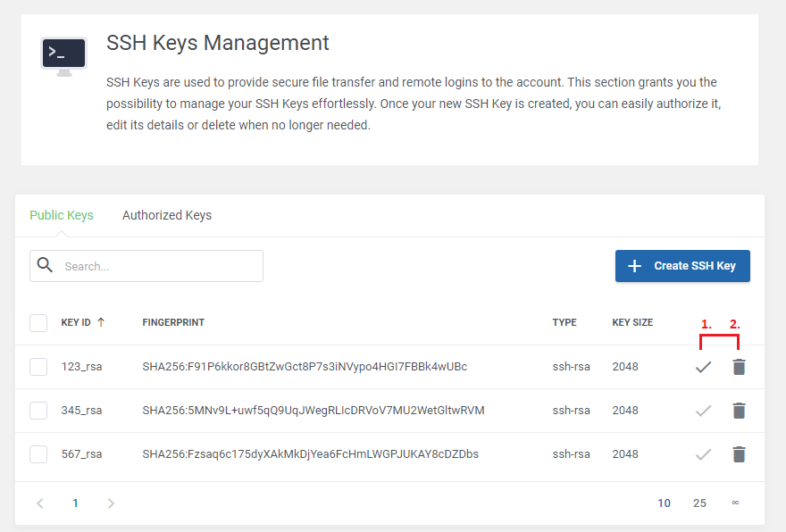Image resolution: width=786 pixels, height=532 pixels.
Task: Click ssh-rsa type in 123_rsa row
Action: tap(571, 367)
